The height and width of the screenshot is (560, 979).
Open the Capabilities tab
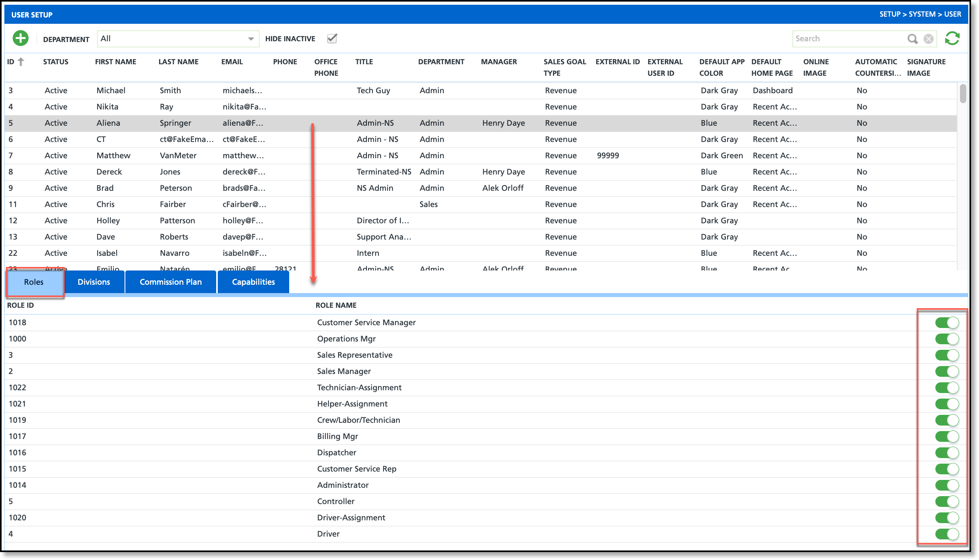(253, 282)
